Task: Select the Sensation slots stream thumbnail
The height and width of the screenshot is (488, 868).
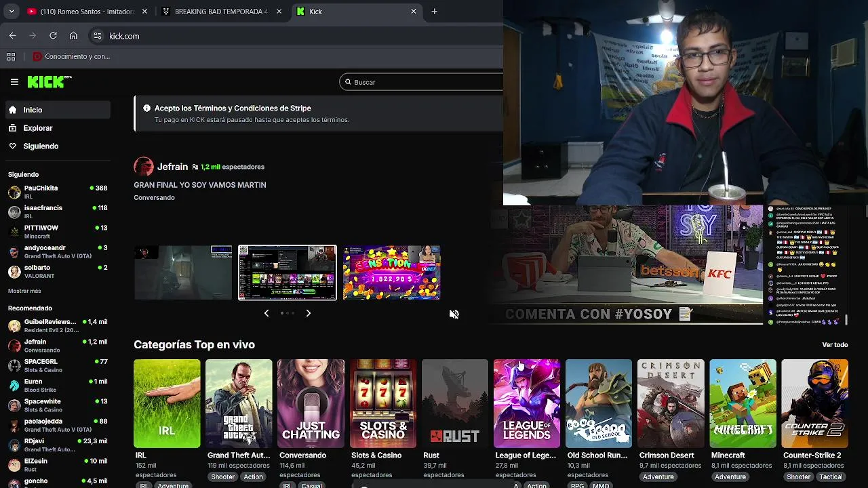Action: click(391, 272)
